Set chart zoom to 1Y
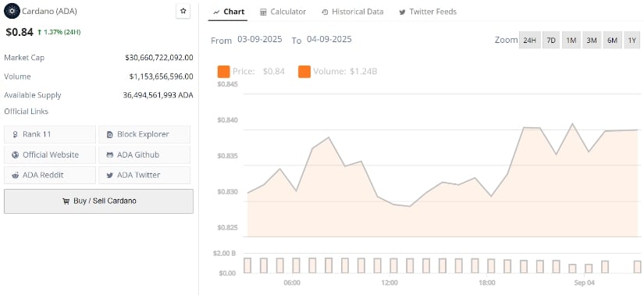The height and width of the screenshot is (295, 644). [632, 41]
